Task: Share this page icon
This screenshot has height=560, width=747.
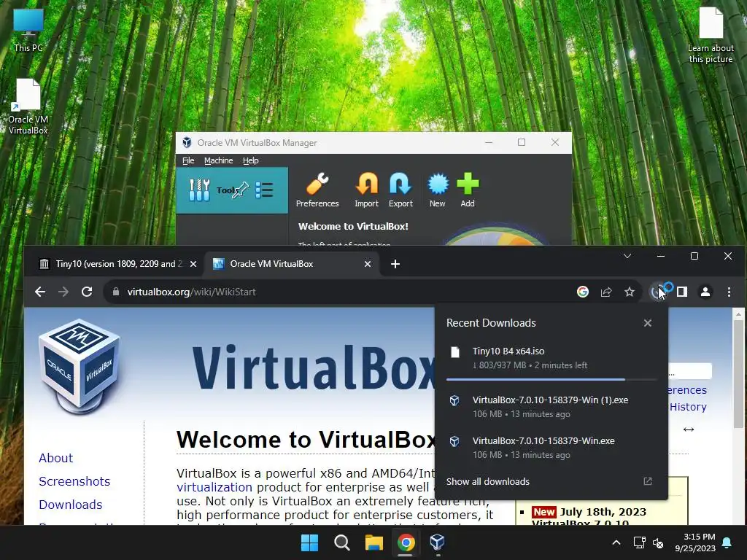Action: coord(606,292)
